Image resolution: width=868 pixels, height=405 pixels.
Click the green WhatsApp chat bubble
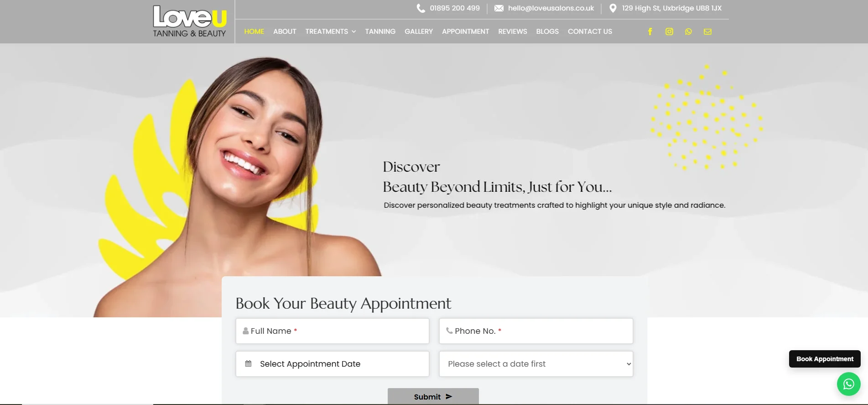click(x=848, y=384)
